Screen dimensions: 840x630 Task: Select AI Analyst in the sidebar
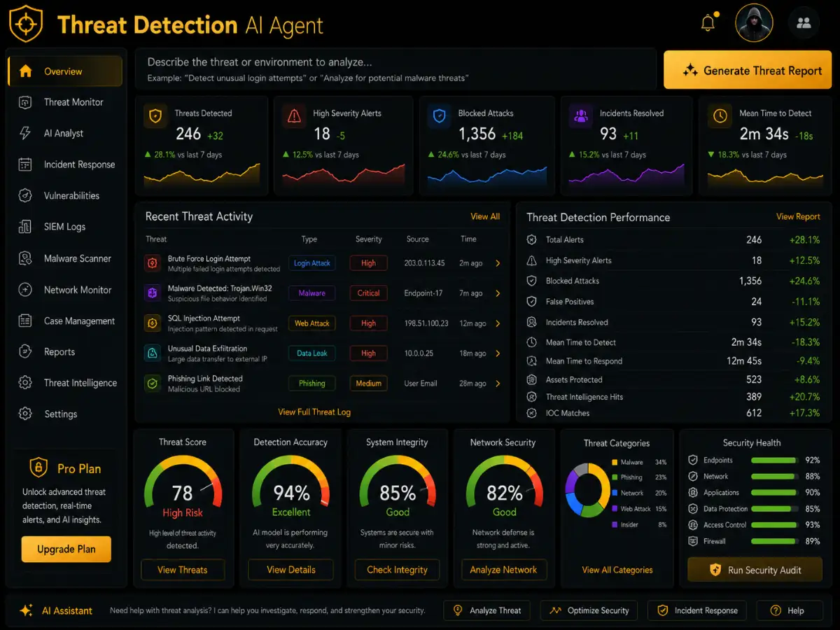[65, 133]
